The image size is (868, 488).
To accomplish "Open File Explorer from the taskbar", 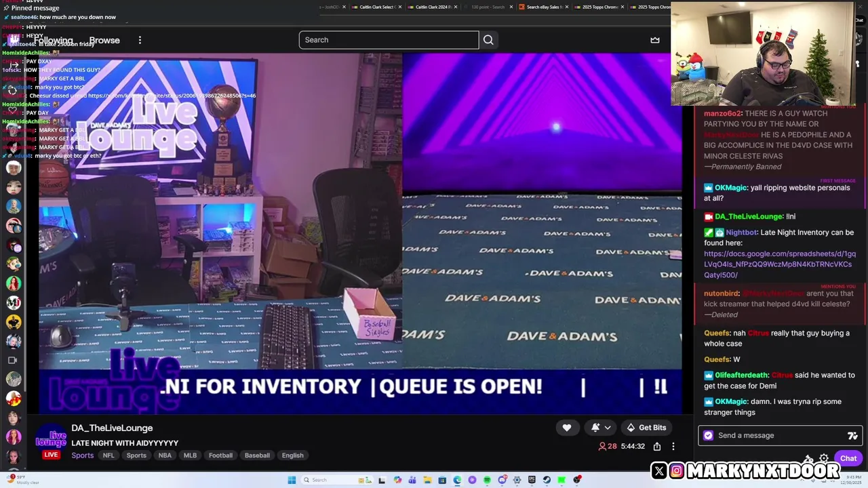I will tap(427, 480).
